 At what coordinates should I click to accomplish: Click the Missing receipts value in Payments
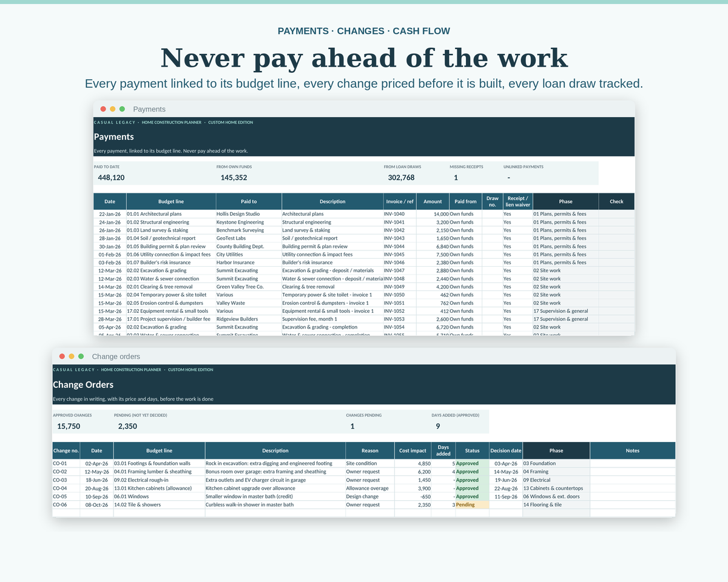pyautogui.click(x=456, y=178)
